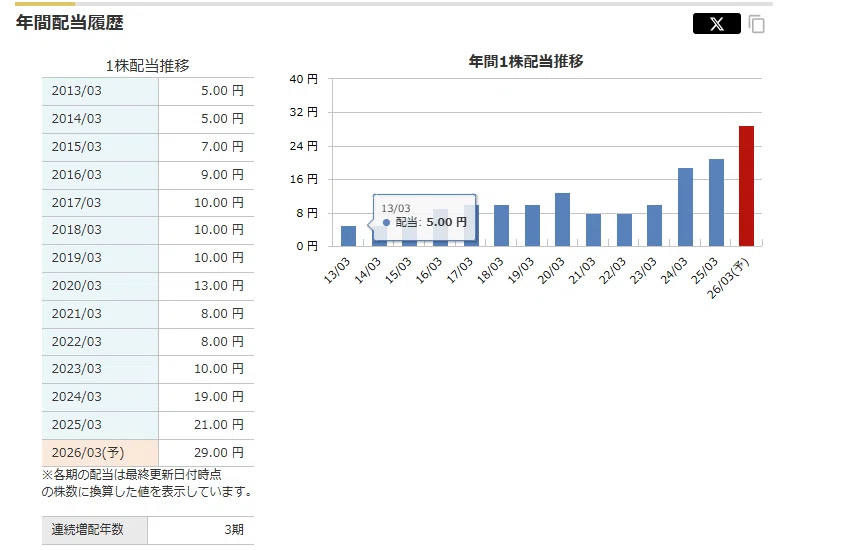Click the 19/03 bar in the chart

[x=532, y=225]
